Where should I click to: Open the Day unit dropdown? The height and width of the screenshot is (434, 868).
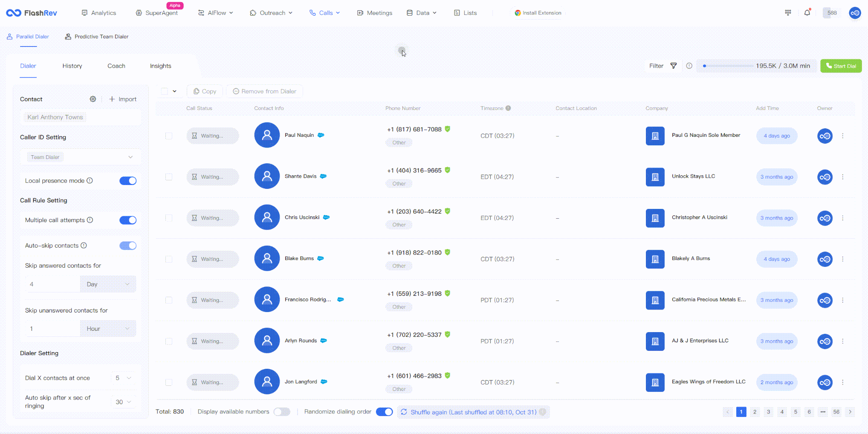pyautogui.click(x=108, y=284)
